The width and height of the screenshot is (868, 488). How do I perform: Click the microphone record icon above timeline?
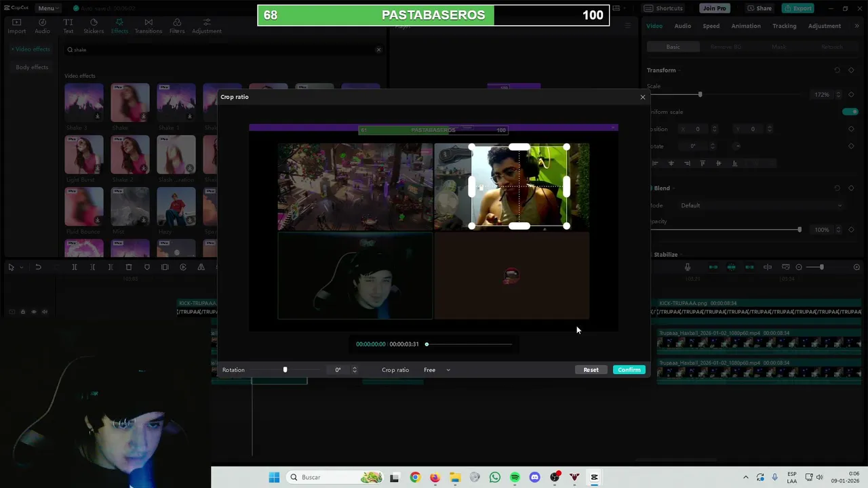688,267
